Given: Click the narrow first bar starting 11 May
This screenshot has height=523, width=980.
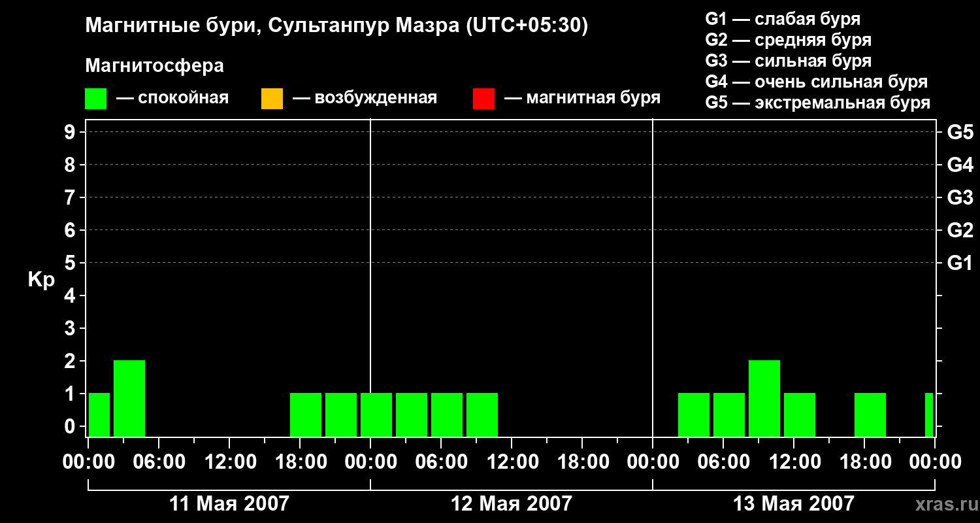Looking at the screenshot, I should (x=99, y=414).
